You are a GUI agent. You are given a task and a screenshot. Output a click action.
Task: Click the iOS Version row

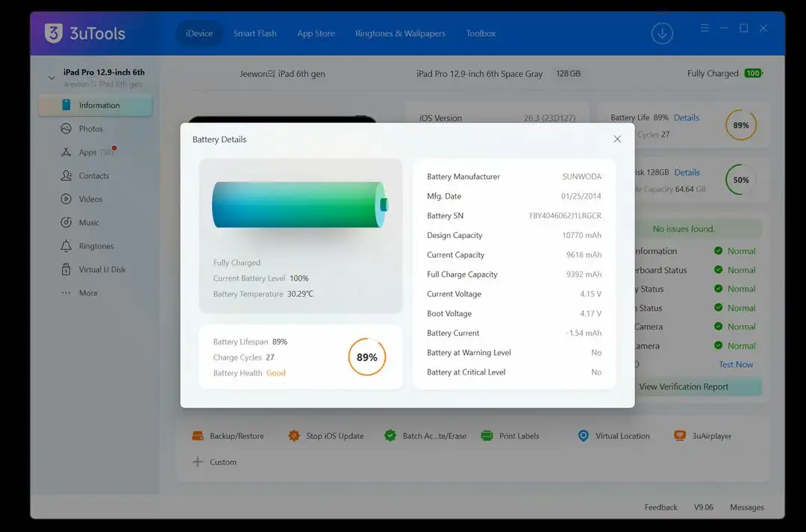tap(497, 118)
